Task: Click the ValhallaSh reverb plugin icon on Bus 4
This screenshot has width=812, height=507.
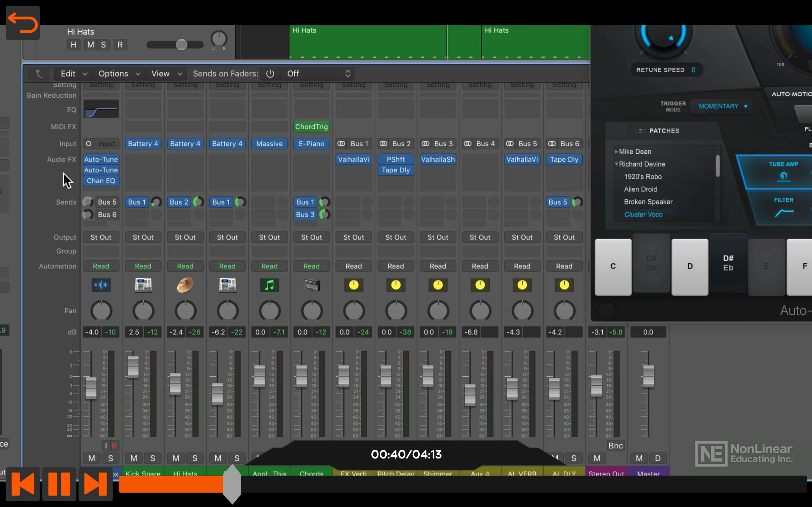Action: coord(438,159)
